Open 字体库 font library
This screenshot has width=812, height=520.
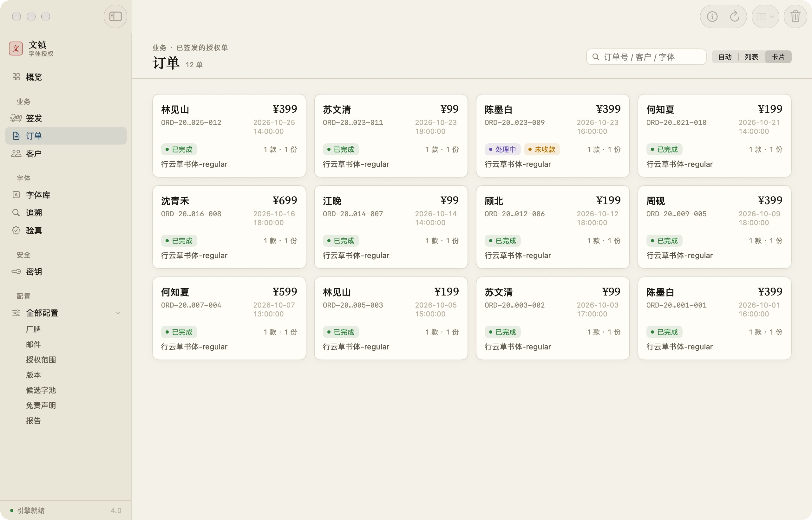point(66,195)
